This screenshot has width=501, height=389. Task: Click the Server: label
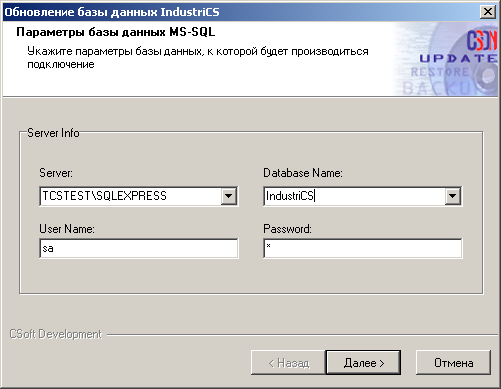56,173
